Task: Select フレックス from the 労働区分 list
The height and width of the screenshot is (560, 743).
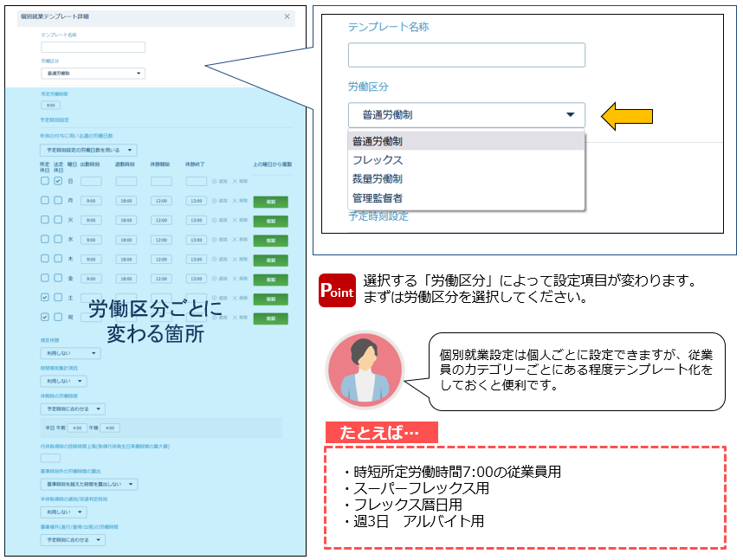Action: (x=378, y=160)
